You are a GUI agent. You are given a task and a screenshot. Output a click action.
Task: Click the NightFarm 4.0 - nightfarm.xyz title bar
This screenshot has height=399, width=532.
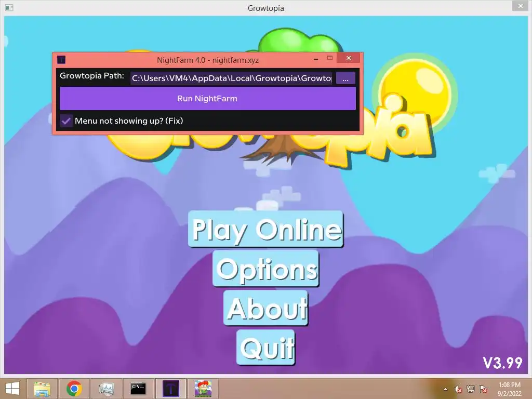(x=208, y=60)
